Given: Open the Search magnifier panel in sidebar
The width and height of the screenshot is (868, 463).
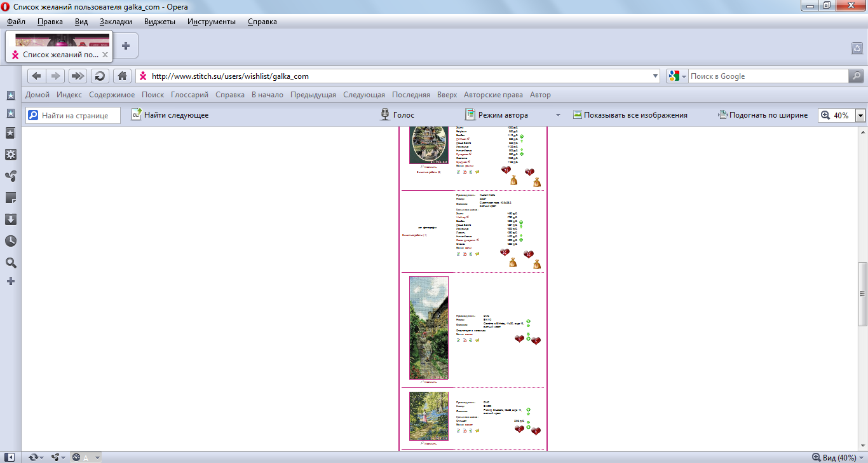Looking at the screenshot, I should pyautogui.click(x=11, y=263).
